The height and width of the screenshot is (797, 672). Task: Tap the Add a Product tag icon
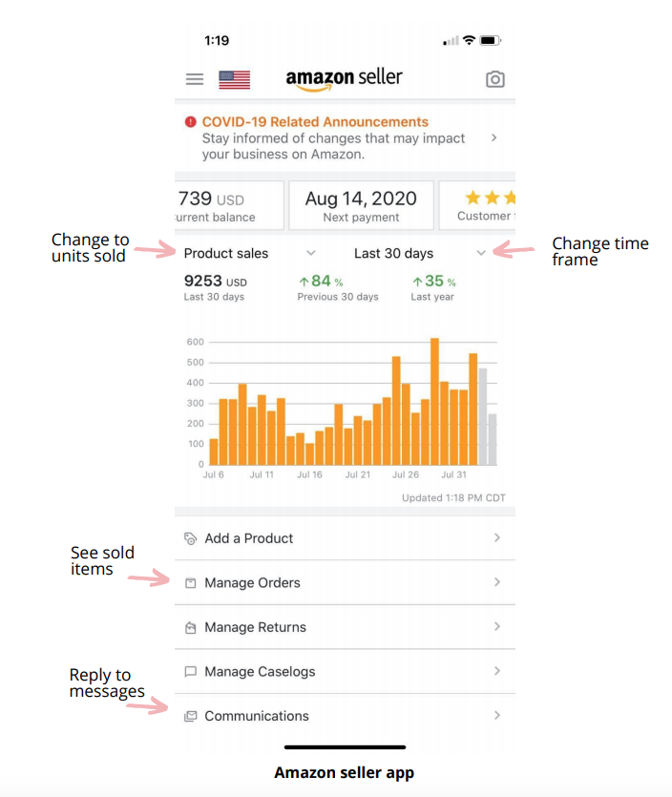[x=190, y=538]
